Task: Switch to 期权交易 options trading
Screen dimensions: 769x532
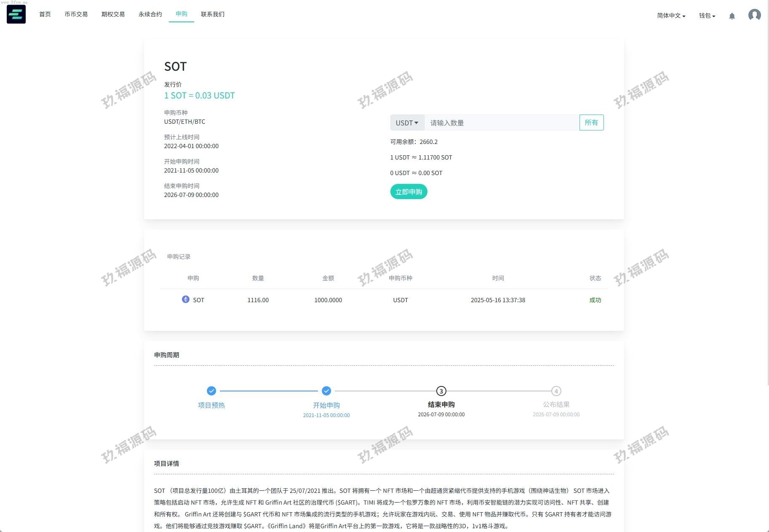Action: pyautogui.click(x=113, y=14)
